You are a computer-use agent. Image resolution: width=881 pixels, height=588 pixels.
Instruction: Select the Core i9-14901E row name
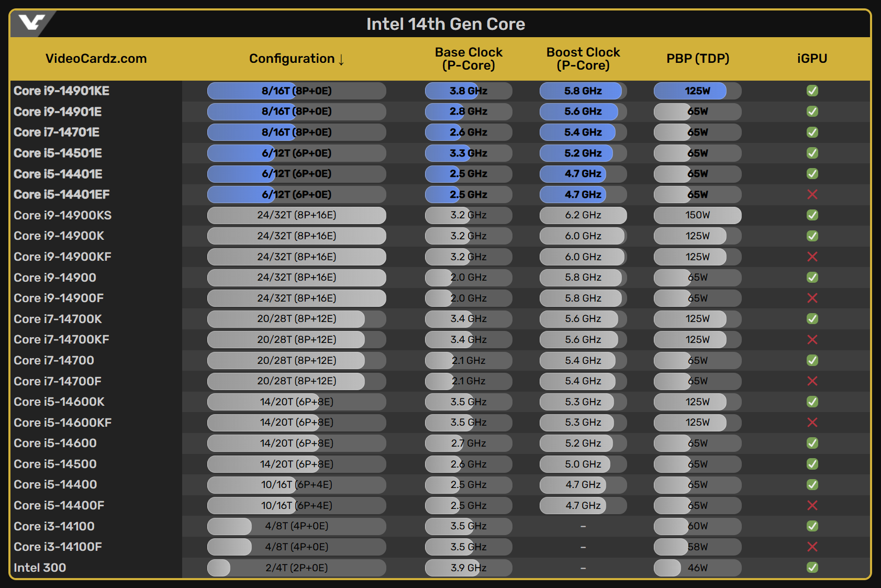pos(58,112)
